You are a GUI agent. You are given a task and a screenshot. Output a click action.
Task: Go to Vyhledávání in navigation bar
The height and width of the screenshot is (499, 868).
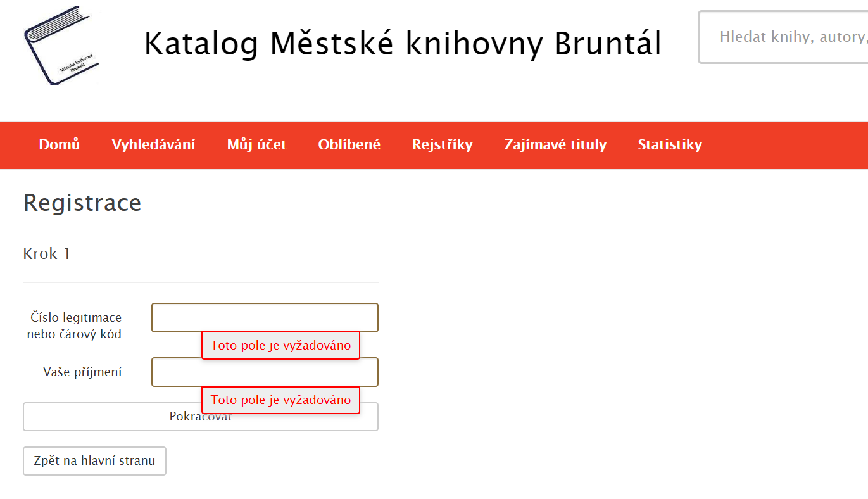154,144
